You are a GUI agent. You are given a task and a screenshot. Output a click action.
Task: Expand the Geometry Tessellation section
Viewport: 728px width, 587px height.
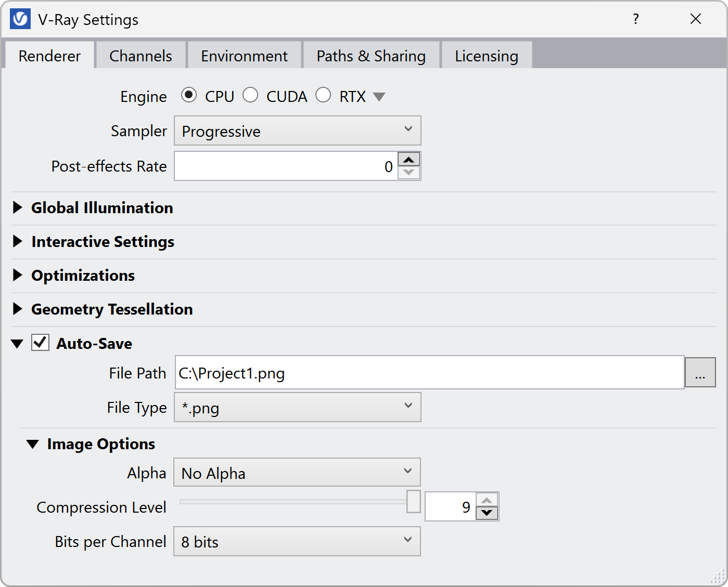[x=18, y=309]
